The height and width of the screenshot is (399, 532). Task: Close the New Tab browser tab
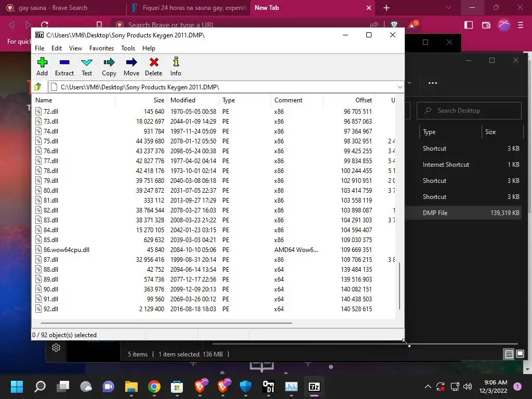pos(369,8)
